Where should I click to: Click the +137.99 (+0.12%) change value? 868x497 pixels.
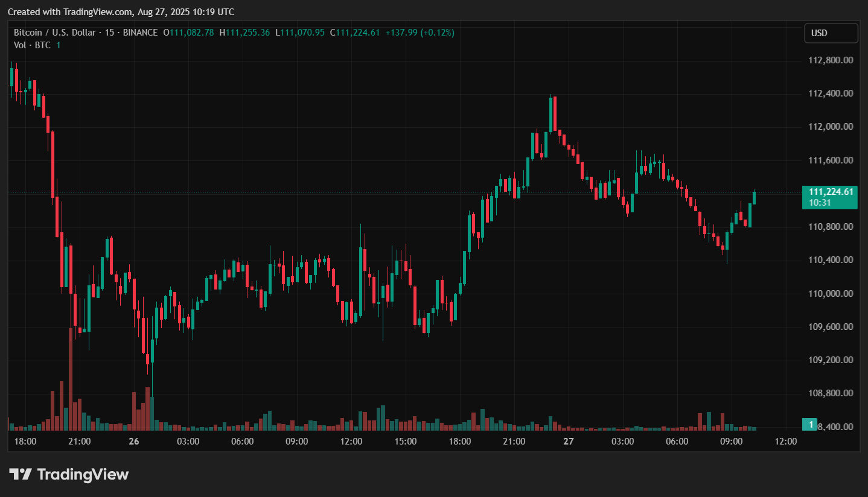click(420, 33)
